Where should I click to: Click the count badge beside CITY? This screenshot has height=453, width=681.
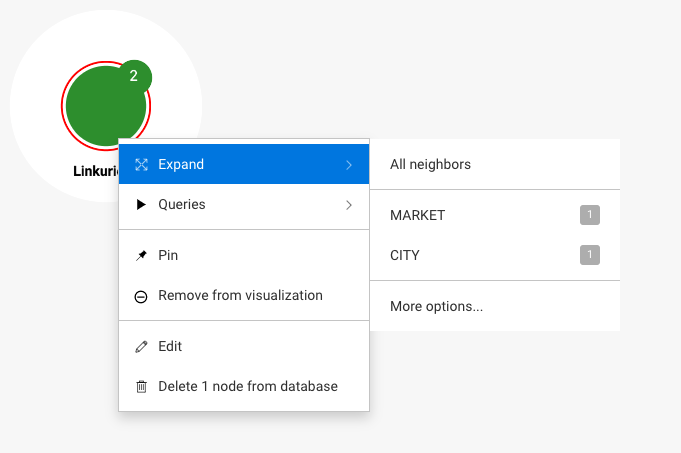590,255
